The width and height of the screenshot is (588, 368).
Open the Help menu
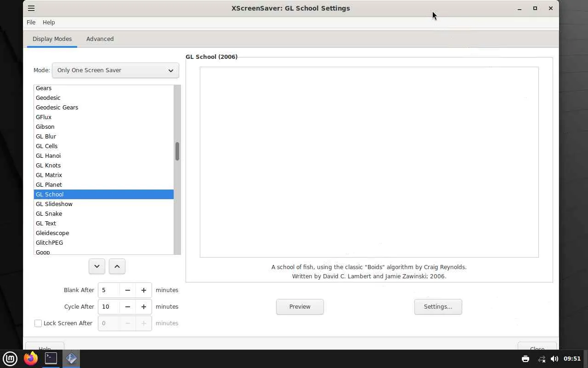(49, 23)
